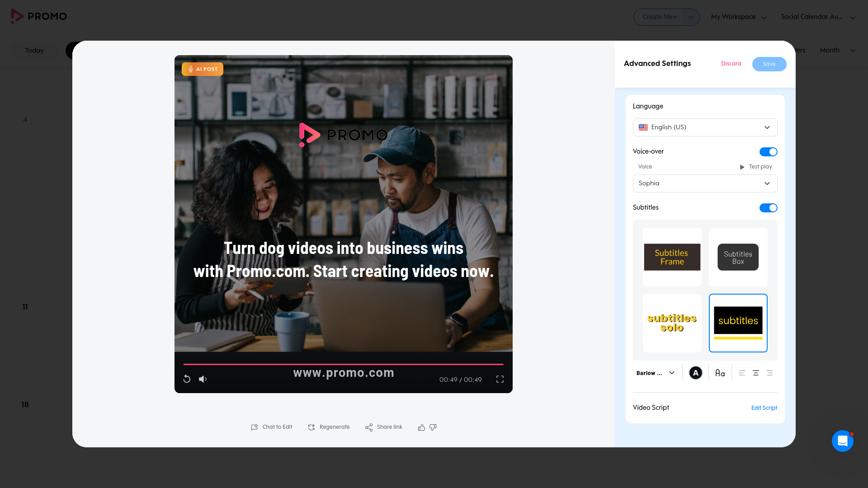Click the AI POST badge

point(203,69)
